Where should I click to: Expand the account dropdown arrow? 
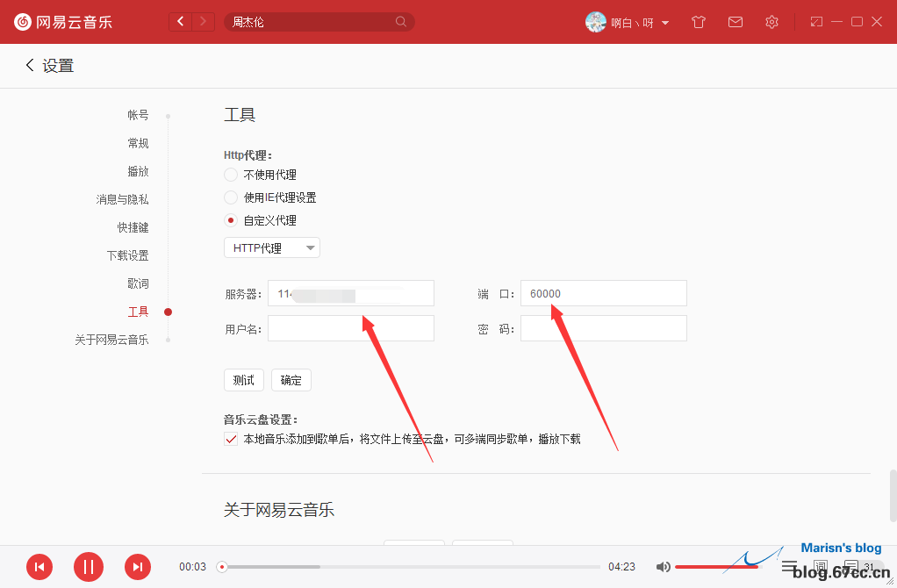[665, 23]
